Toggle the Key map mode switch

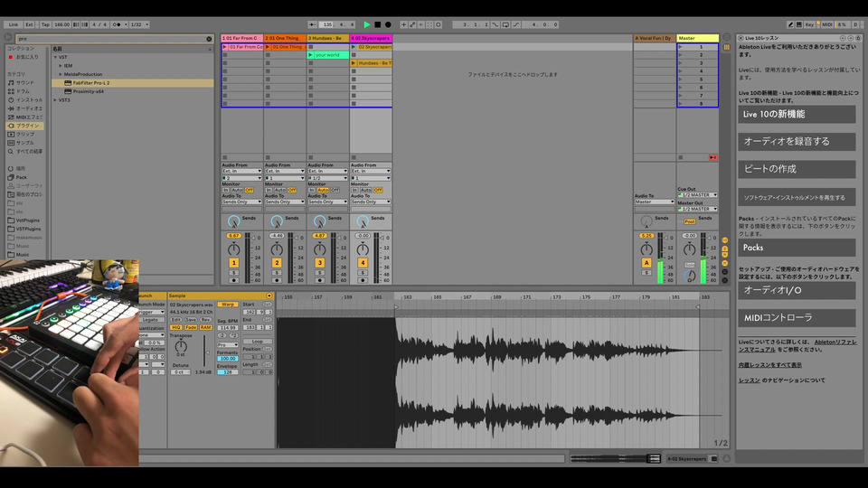(x=808, y=24)
